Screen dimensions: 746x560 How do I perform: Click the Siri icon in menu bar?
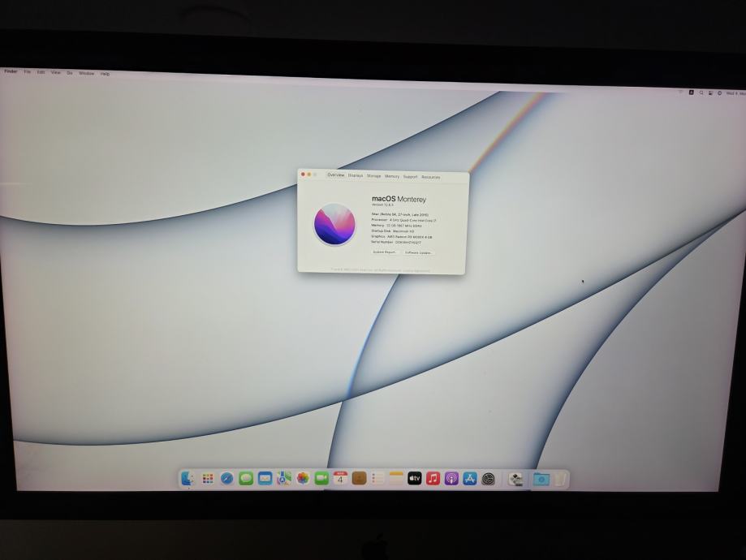tap(720, 93)
